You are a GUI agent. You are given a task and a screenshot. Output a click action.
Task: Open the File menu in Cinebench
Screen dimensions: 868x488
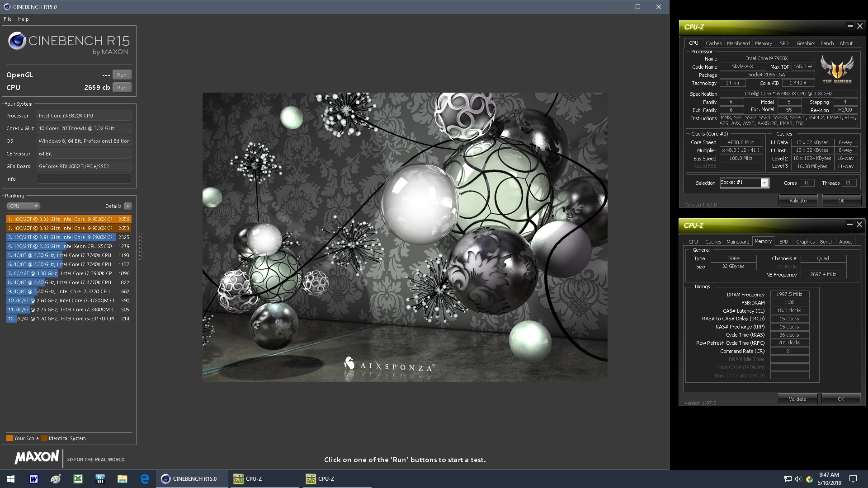pos(8,19)
